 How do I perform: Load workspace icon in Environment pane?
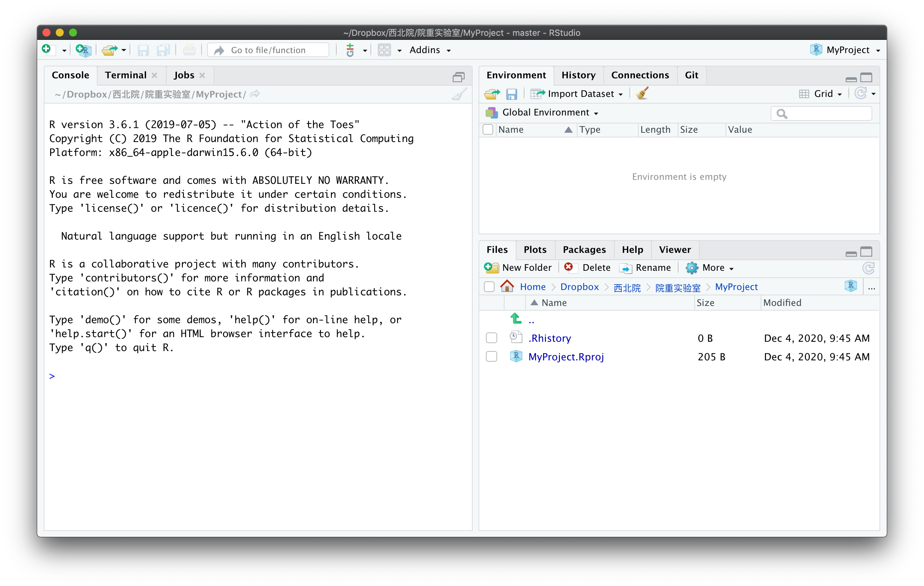492,94
